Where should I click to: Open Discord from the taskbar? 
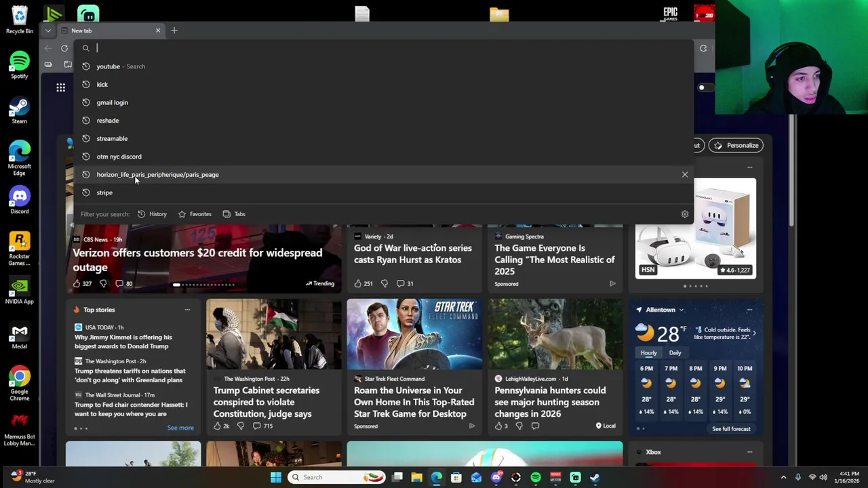tap(496, 477)
